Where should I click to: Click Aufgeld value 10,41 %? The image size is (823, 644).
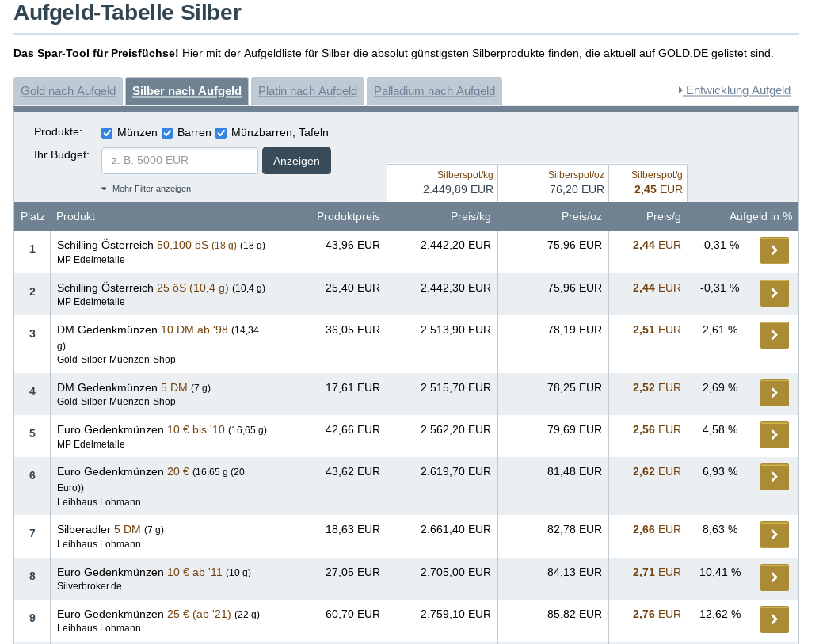720,572
